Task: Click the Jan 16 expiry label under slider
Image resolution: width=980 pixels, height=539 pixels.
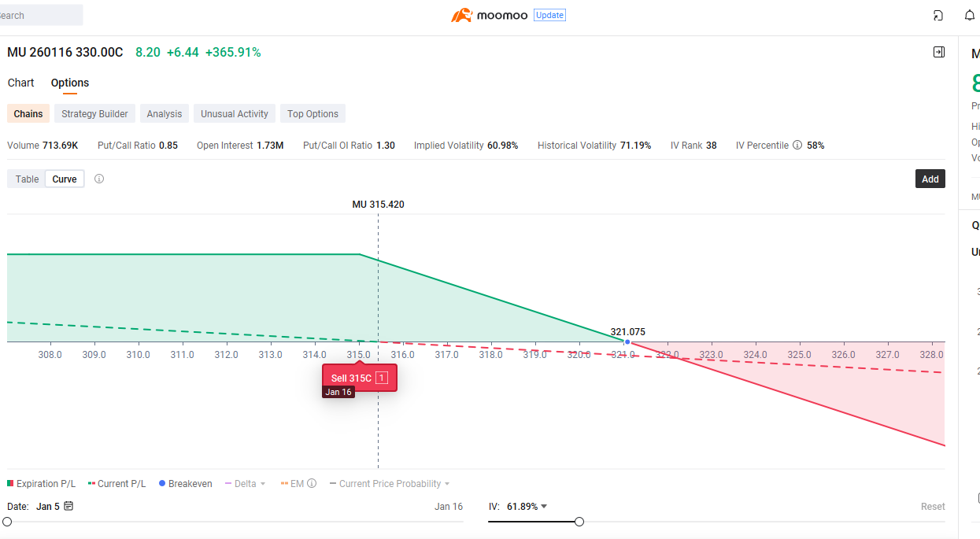Action: [449, 506]
